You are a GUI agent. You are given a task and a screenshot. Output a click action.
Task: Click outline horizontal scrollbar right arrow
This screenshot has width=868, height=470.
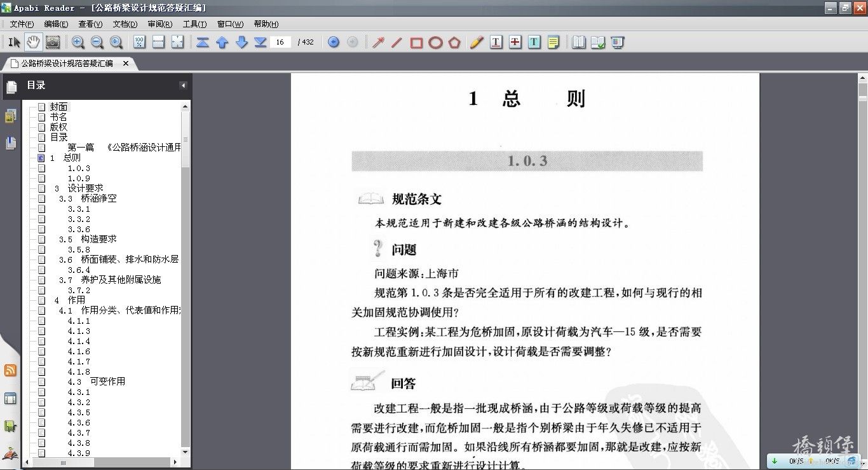pos(175,462)
